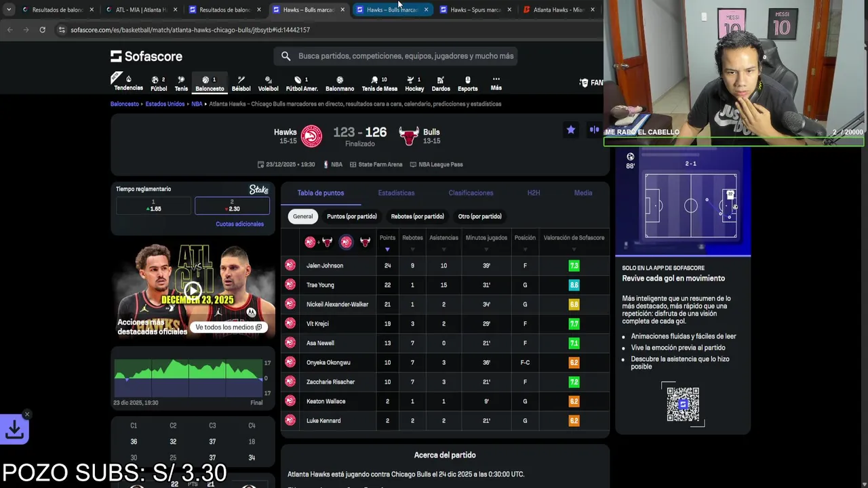Click the Chicago Bulls team logo in header
Screen dimensions: 868x488
[408, 136]
